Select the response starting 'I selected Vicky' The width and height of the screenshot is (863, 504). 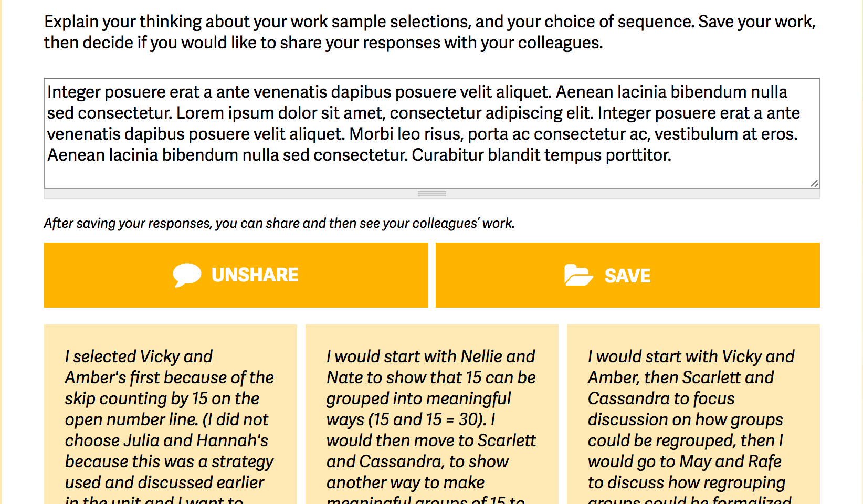pos(170,415)
